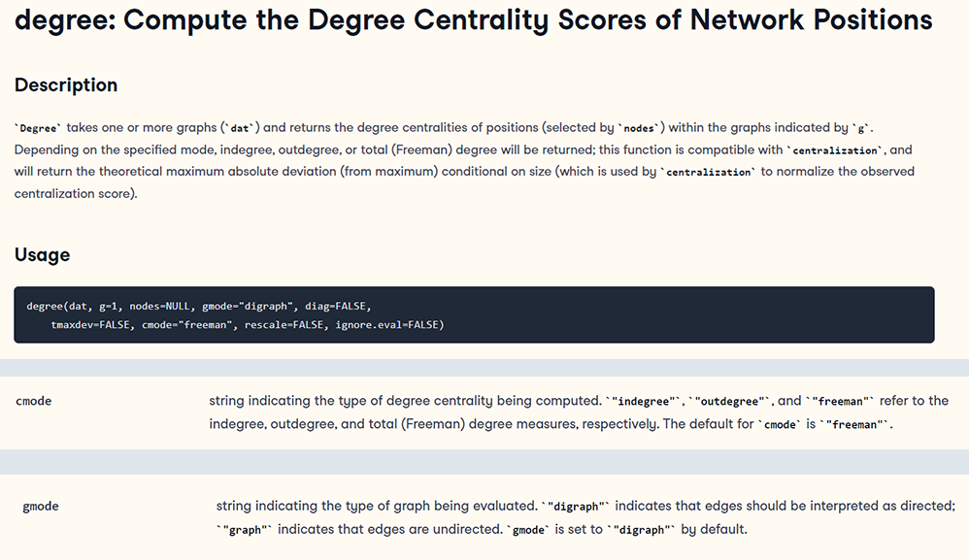Click the `gmode` inline code before "is set to"
This screenshot has height=560, width=969.
(528, 530)
